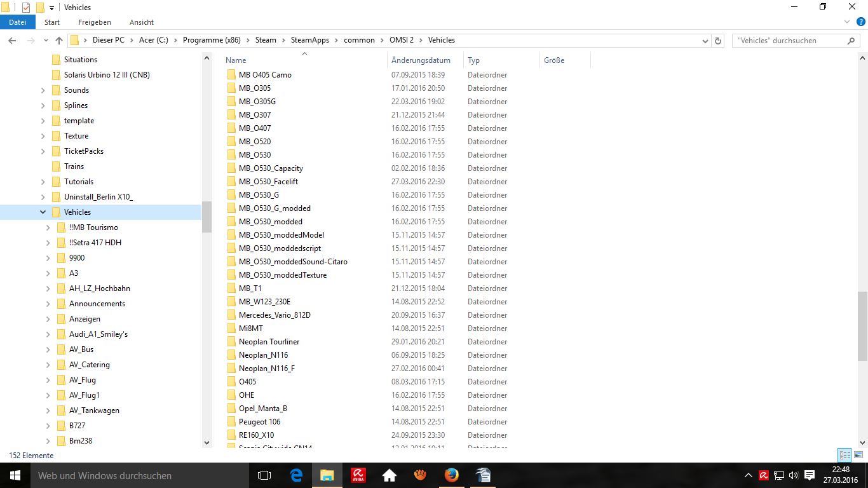Select the Opel_Manta_B folder icon

[231, 409]
